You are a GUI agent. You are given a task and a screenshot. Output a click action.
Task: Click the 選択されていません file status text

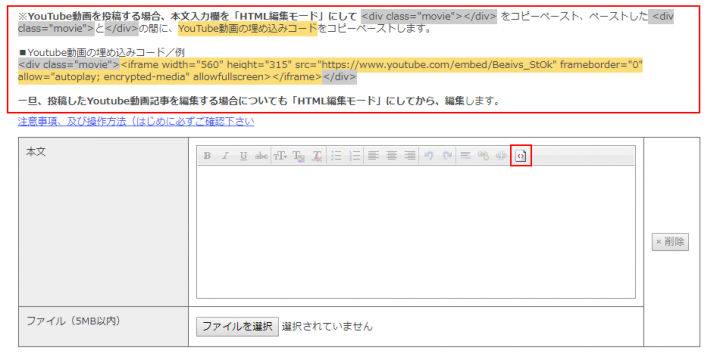(327, 327)
